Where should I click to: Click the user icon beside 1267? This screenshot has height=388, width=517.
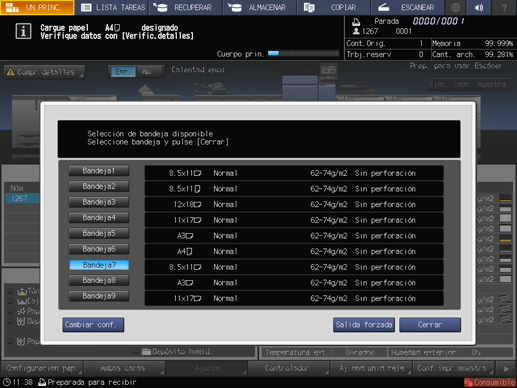pyautogui.click(x=356, y=31)
